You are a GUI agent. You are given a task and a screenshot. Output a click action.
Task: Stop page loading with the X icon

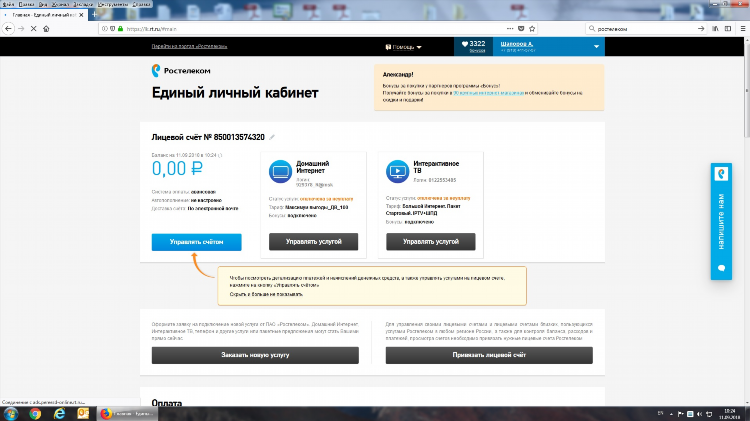tap(33, 29)
